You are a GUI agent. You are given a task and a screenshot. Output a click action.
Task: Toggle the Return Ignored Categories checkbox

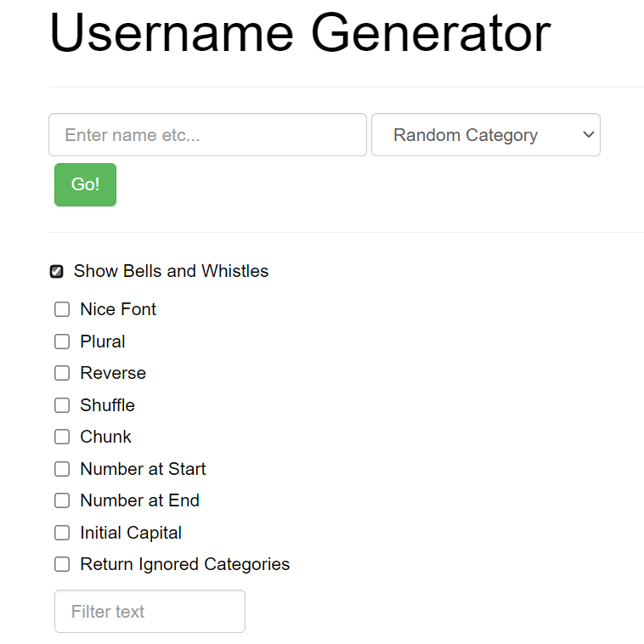[x=62, y=564]
